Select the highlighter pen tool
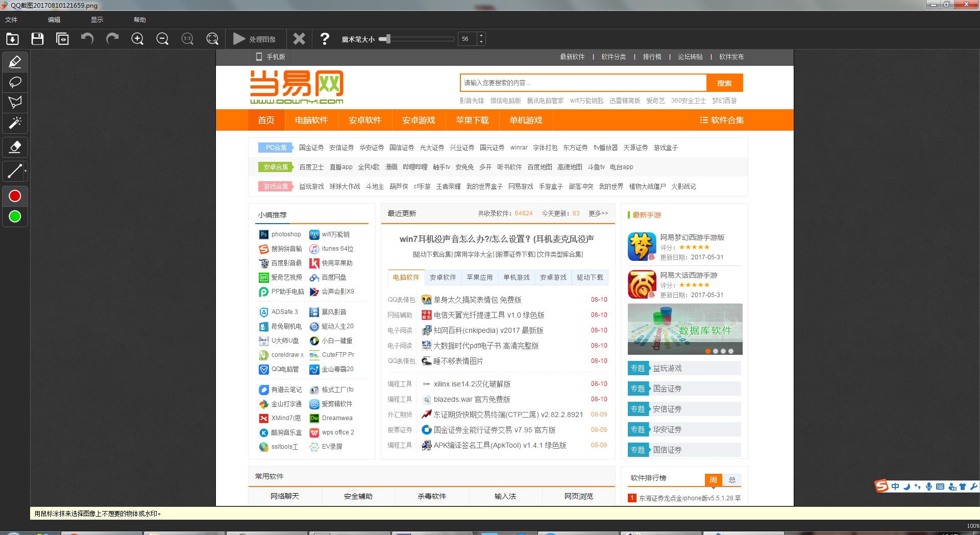This screenshot has height=535, width=980. pyautogui.click(x=15, y=62)
